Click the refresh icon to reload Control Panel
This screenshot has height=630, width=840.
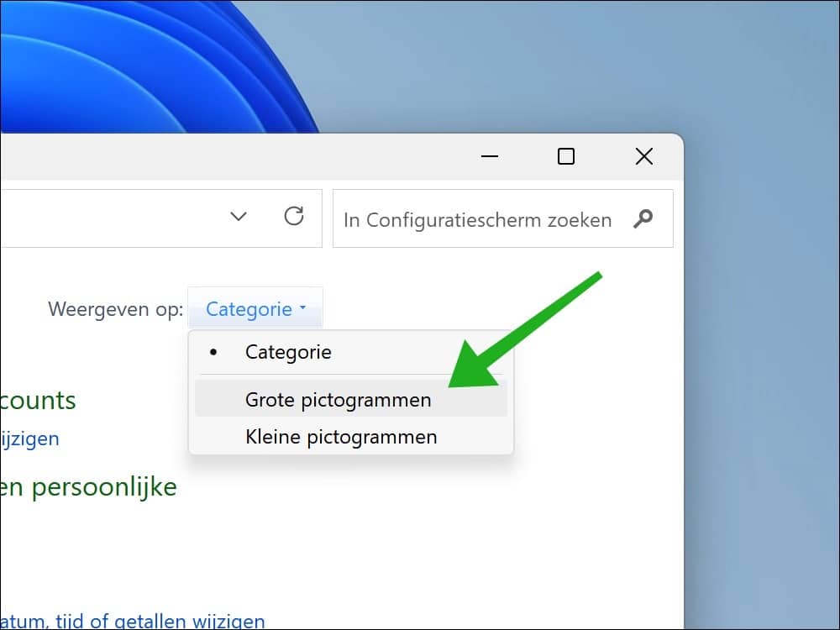294,217
